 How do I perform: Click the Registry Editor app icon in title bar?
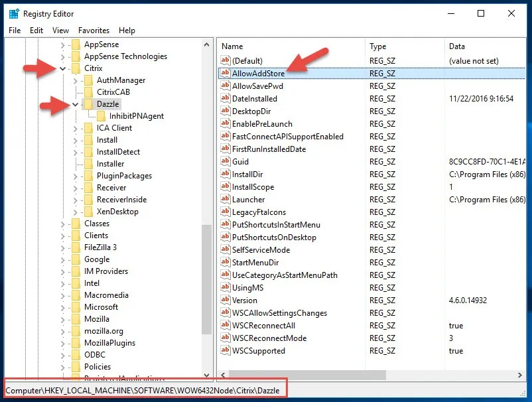13,13
